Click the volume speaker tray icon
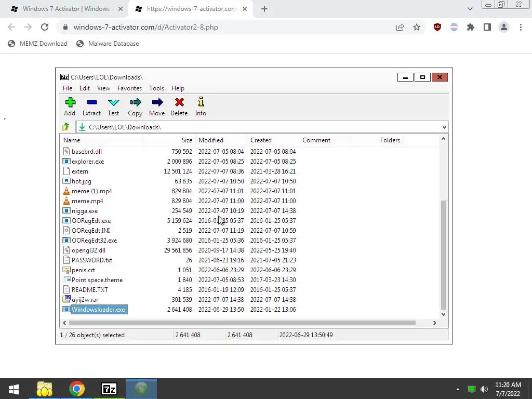The width and height of the screenshot is (532, 399). coord(484,389)
